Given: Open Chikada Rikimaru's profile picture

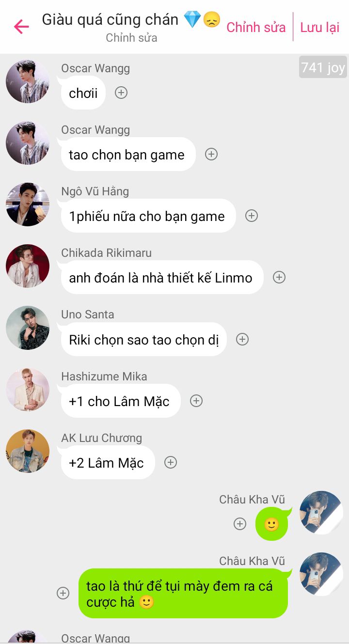Looking at the screenshot, I should coord(28,266).
